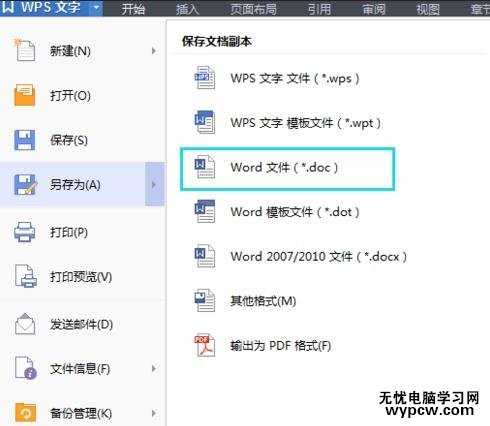
Task: Click the New document icon
Action: coord(24,50)
